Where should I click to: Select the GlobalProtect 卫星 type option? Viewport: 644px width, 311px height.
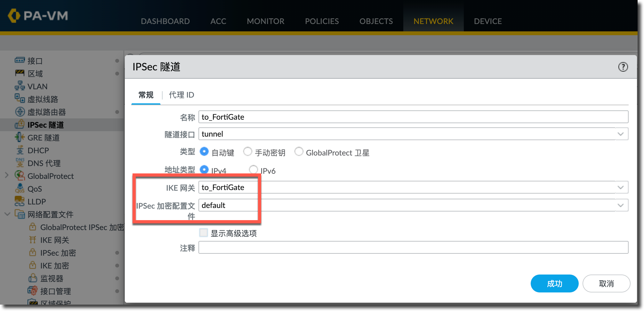point(299,151)
